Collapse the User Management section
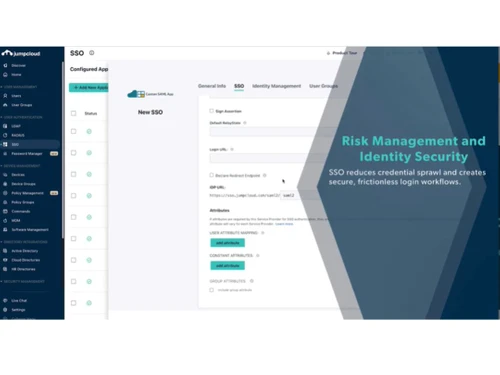Screen dimensions: 500x375 point(19,87)
